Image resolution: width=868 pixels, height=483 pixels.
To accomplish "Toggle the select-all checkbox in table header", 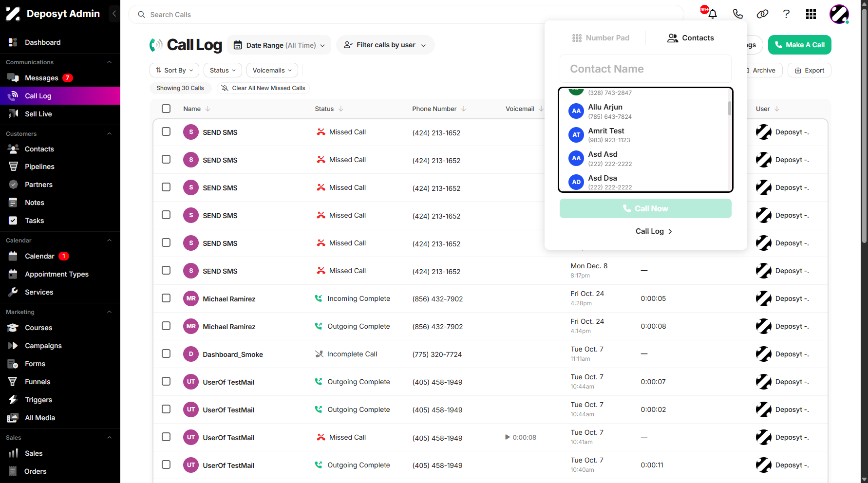I will pyautogui.click(x=166, y=109).
